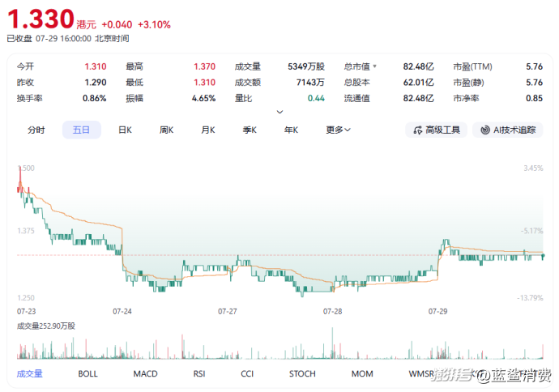Click the AI技术追踪 radar icon
559x392 pixels.
485,130
